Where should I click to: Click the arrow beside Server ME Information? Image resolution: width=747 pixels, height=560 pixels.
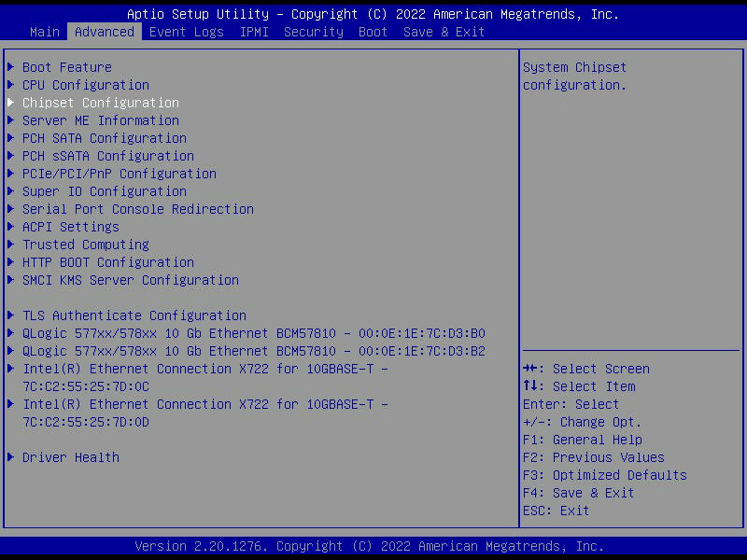[x=10, y=120]
